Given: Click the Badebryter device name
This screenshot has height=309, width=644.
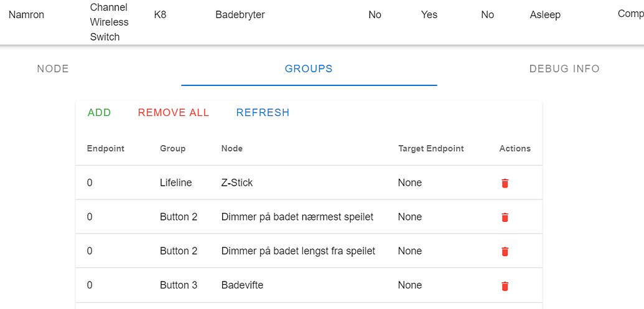Looking at the screenshot, I should 240,15.
